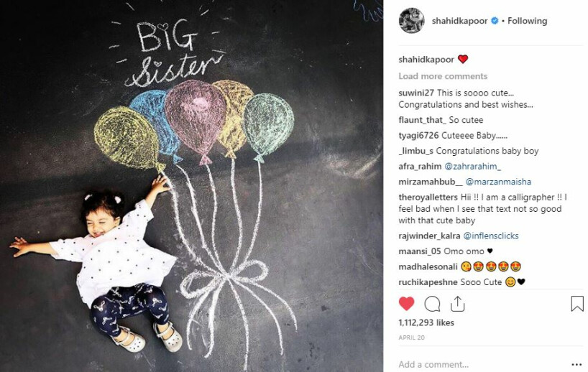Open suwini27 commenter profile
588x372 pixels.
point(416,93)
